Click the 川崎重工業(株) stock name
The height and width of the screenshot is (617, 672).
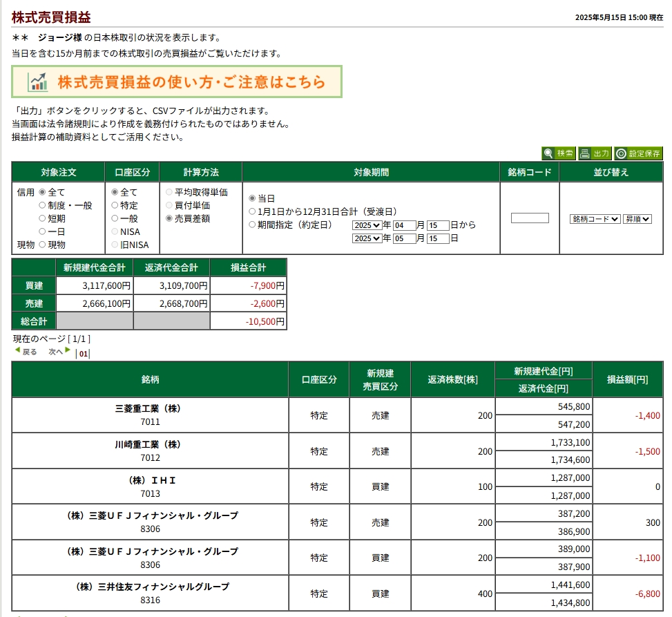[x=148, y=445]
